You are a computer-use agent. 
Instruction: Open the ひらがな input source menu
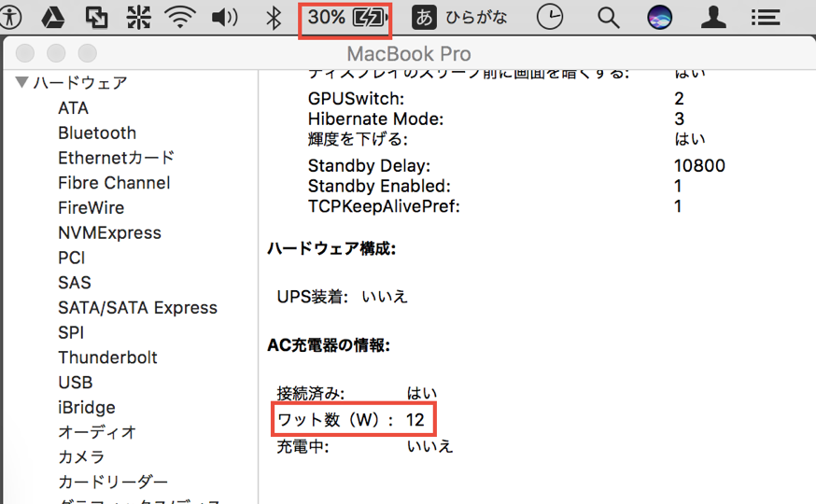tap(459, 17)
